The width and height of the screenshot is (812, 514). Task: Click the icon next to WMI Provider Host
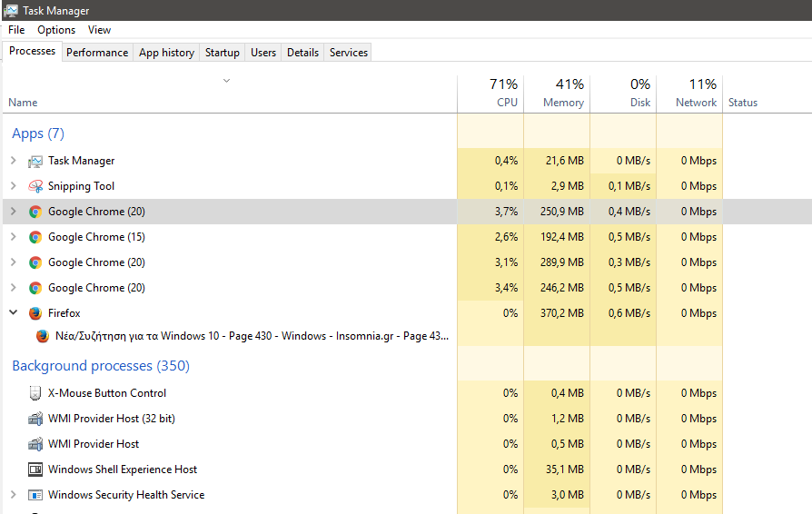(35, 443)
